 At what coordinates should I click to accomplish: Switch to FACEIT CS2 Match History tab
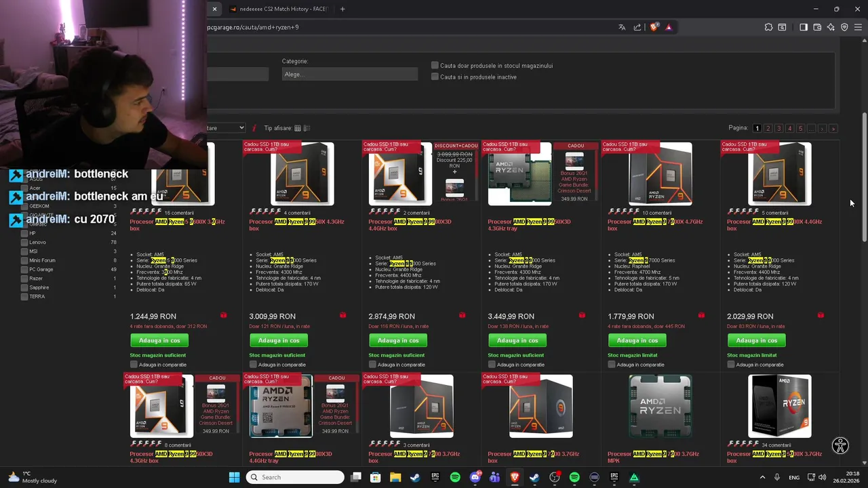278,9
